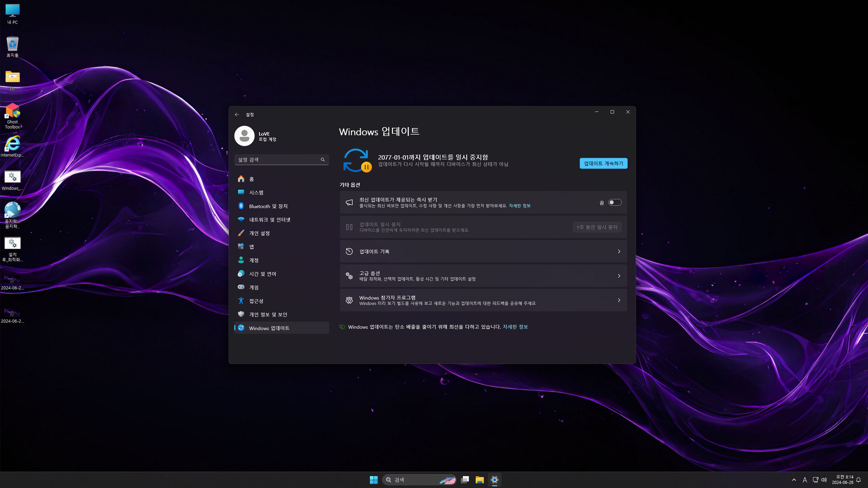This screenshot has width=868, height=488.
Task: Click the volume icon in the system tray
Action: pos(824,480)
